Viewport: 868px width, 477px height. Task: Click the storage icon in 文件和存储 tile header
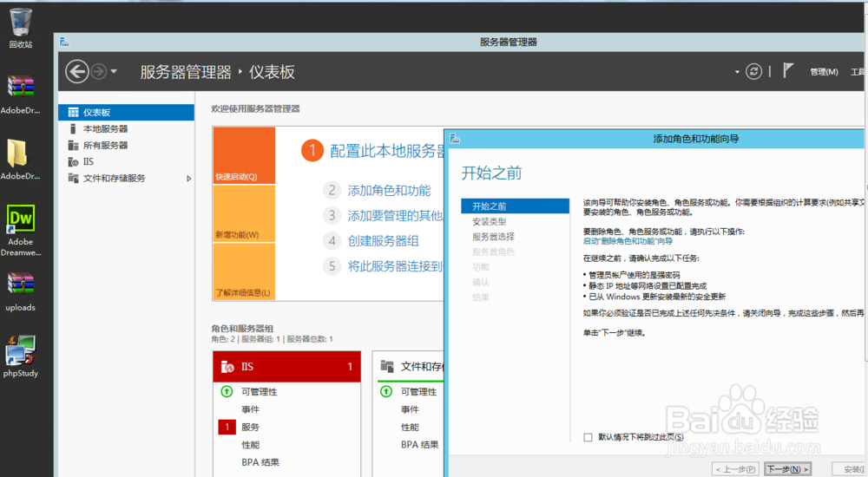pos(387,366)
